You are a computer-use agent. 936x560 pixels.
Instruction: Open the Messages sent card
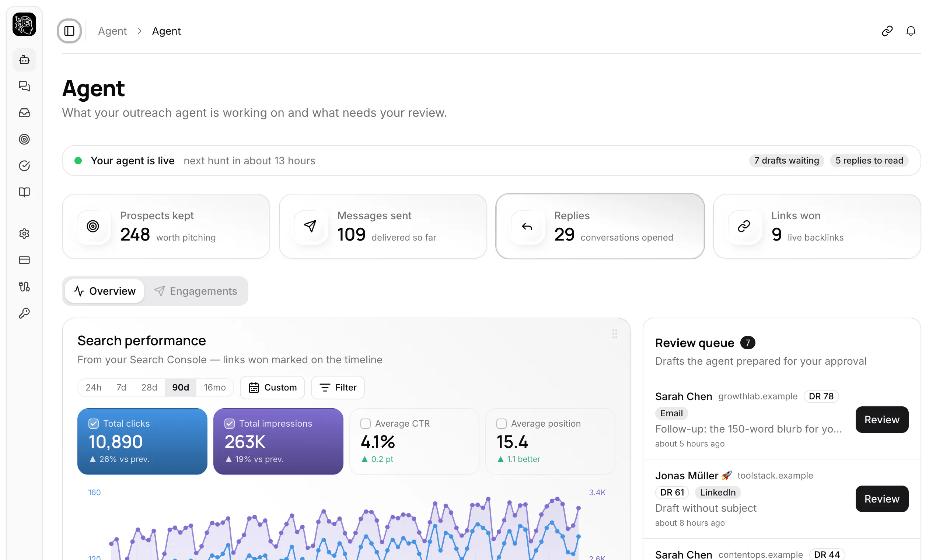pyautogui.click(x=383, y=226)
